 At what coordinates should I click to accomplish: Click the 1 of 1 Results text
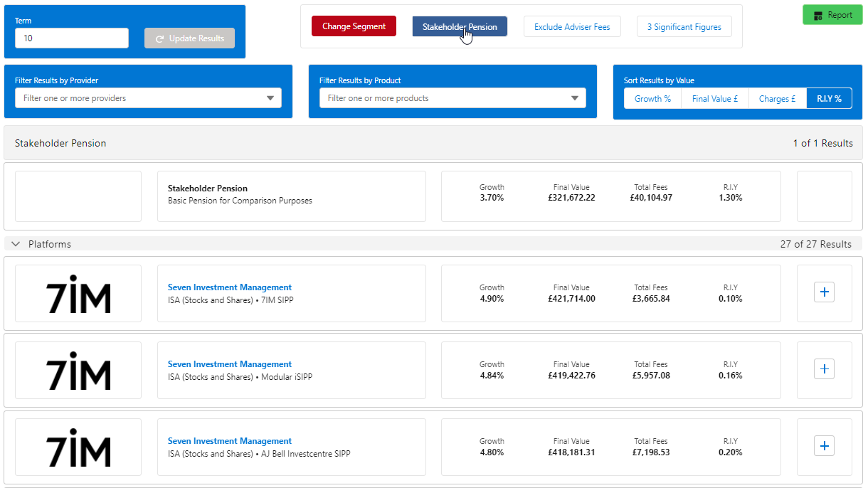(x=822, y=143)
